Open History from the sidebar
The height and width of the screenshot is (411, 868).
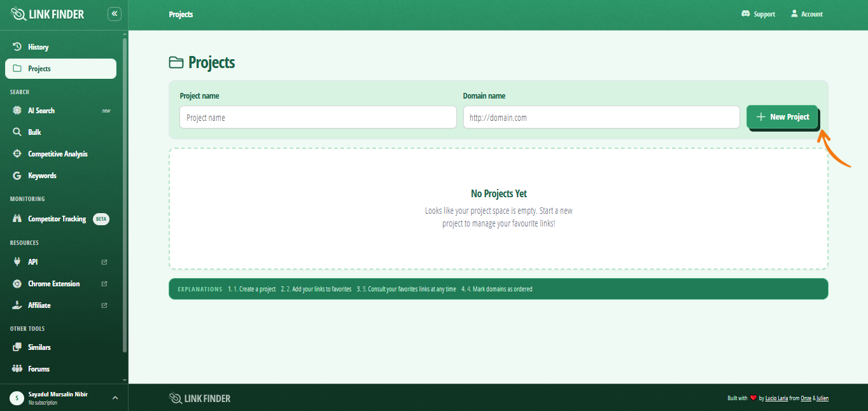60,47
